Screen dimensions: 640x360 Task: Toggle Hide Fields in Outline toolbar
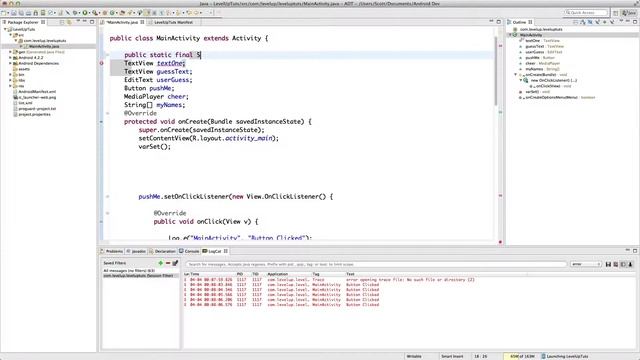590,22
